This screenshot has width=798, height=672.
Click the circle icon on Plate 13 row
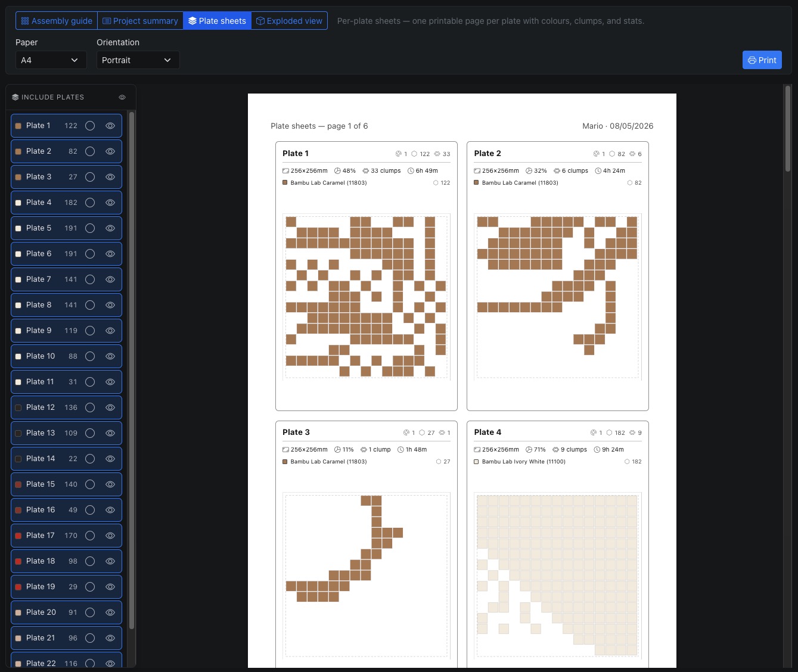pyautogui.click(x=90, y=433)
